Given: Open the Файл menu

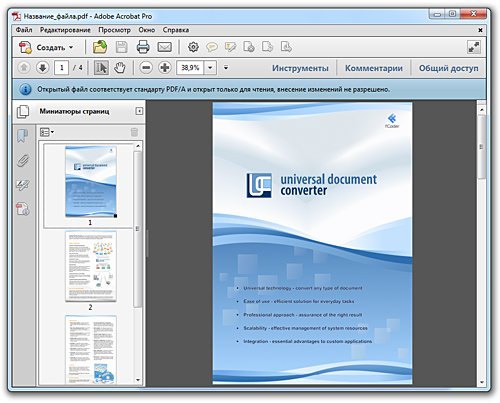Looking at the screenshot, I should point(24,30).
